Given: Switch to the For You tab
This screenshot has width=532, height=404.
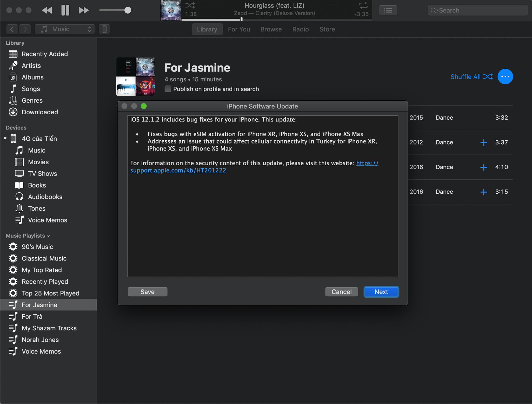Looking at the screenshot, I should tap(239, 29).
